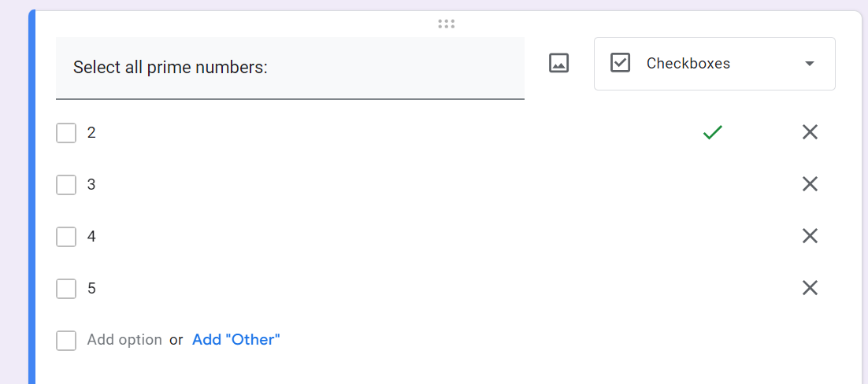Click the add image icon beside question
The width and height of the screenshot is (868, 384).
[x=558, y=64]
